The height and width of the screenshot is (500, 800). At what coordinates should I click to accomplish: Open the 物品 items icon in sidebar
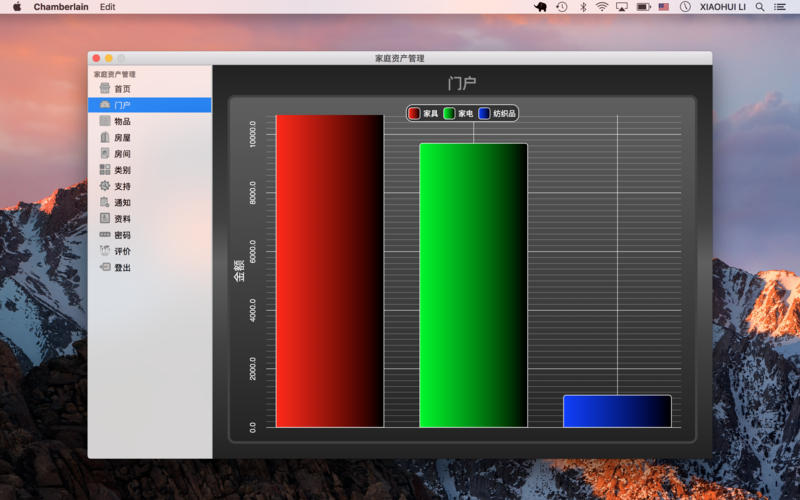[105, 121]
